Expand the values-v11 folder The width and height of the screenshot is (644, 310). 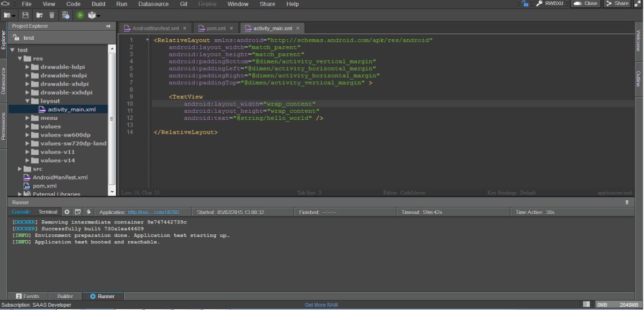(27, 152)
